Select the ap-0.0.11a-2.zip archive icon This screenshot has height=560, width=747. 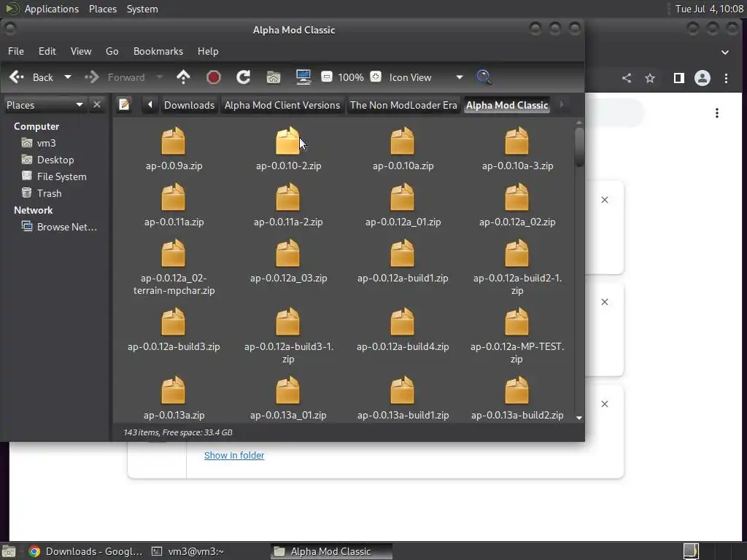click(x=287, y=197)
